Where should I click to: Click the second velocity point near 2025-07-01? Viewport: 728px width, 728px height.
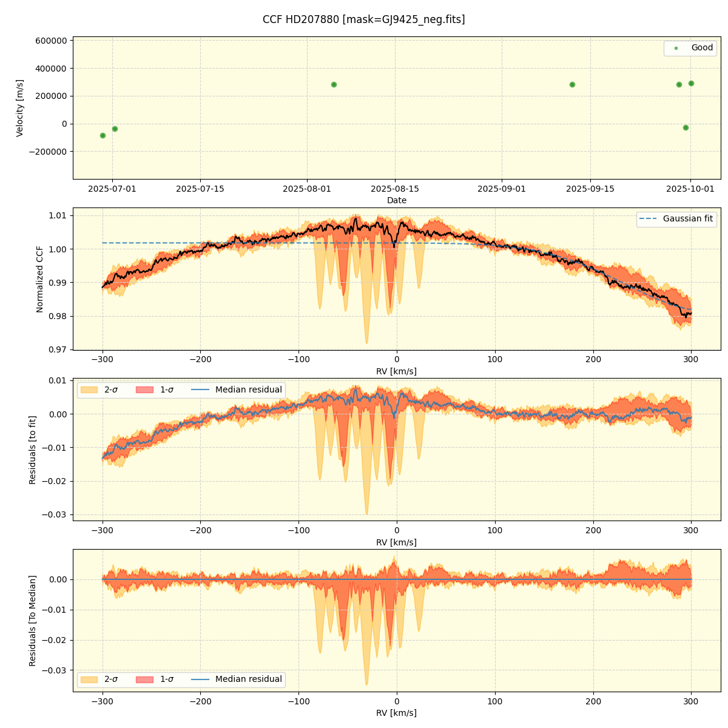tap(115, 129)
